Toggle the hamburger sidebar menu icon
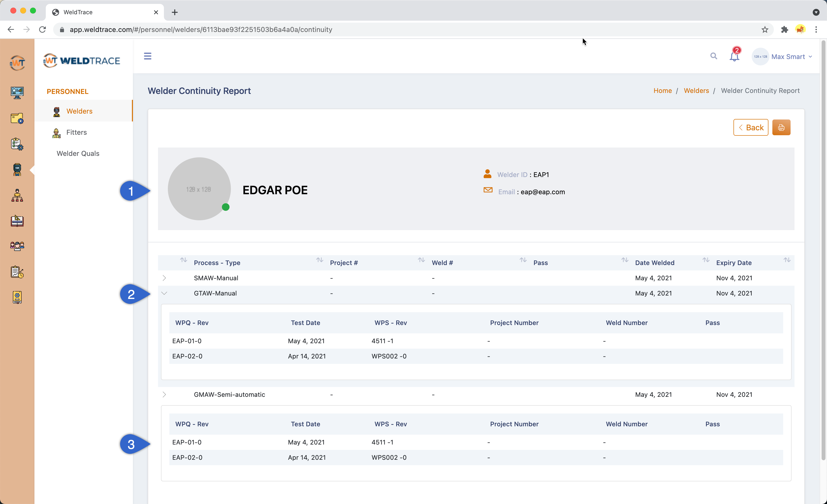 click(147, 56)
